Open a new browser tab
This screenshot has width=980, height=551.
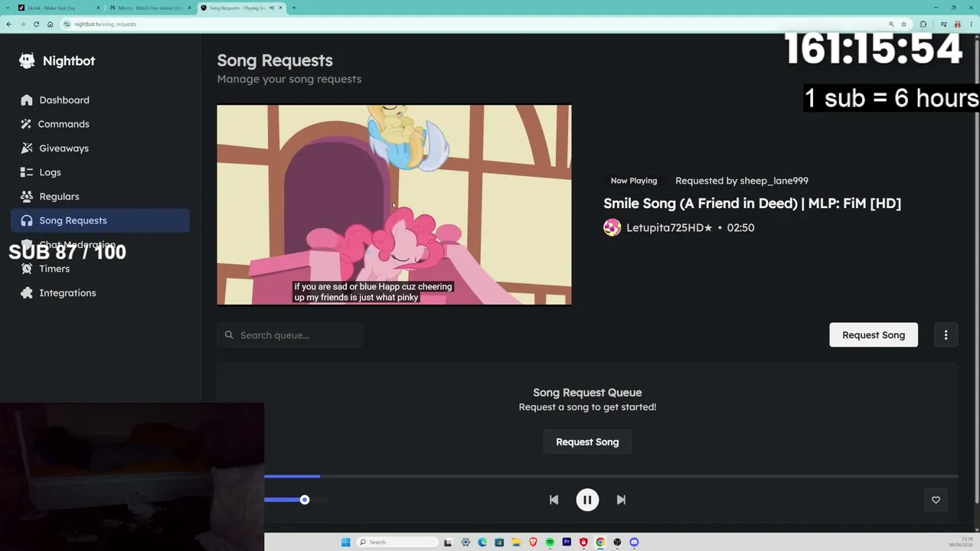point(294,8)
